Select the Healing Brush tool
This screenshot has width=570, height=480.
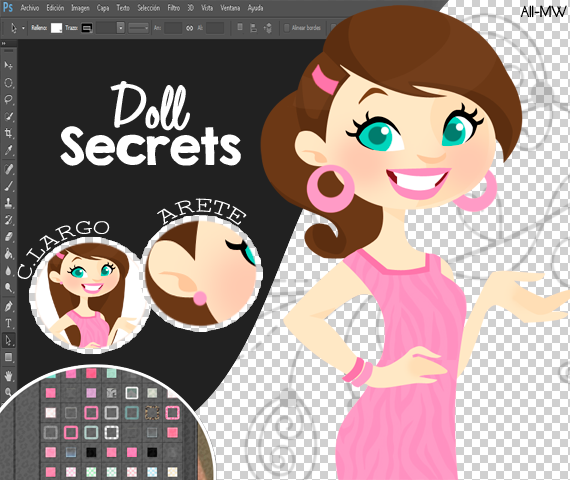(8, 169)
